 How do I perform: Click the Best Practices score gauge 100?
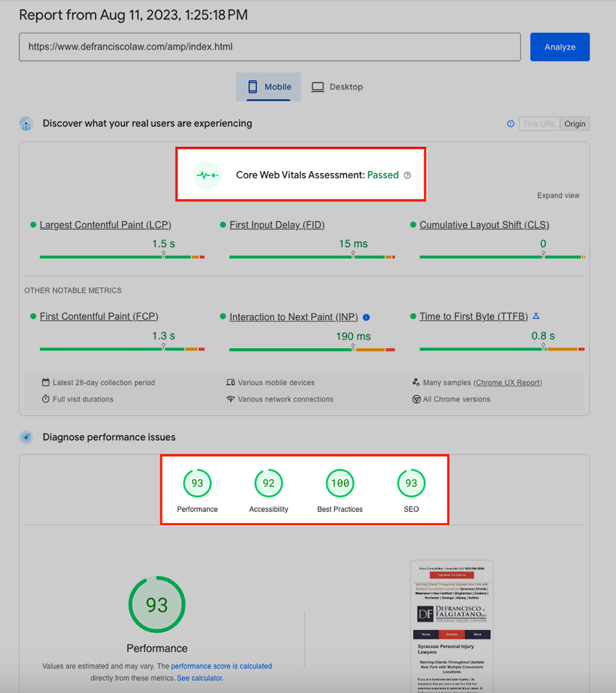[340, 484]
